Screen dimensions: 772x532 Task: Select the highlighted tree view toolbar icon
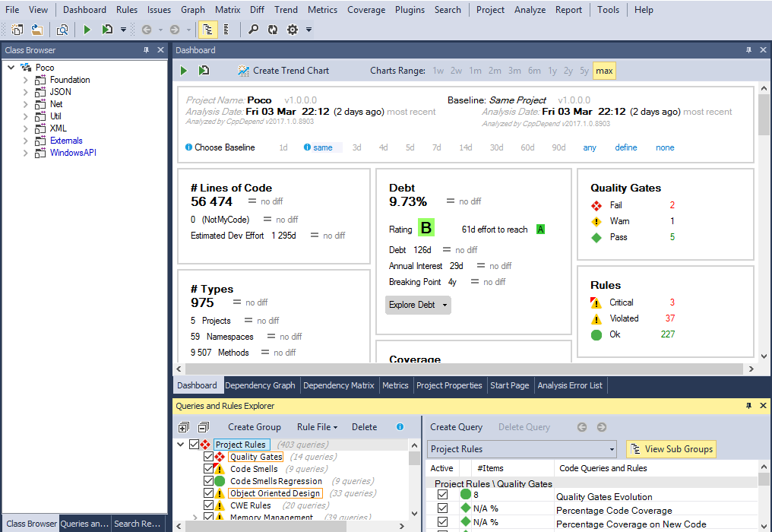[206, 30]
